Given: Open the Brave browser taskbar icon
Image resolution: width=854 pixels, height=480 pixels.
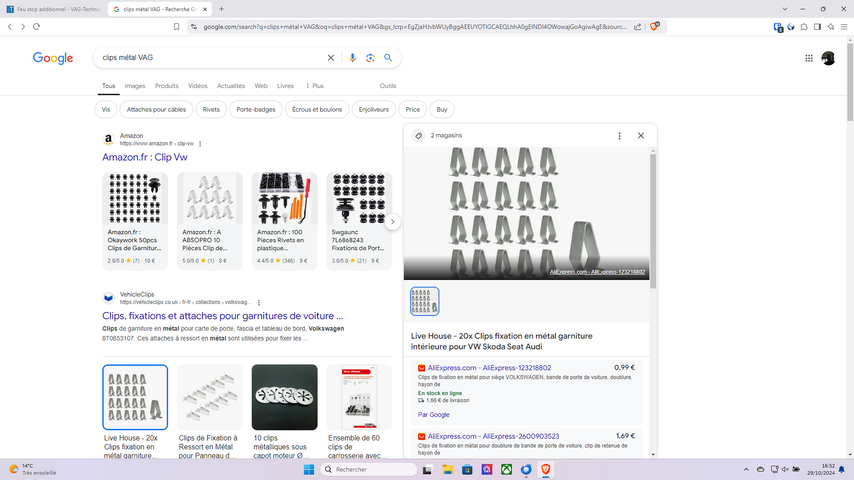Looking at the screenshot, I should coord(546,469).
